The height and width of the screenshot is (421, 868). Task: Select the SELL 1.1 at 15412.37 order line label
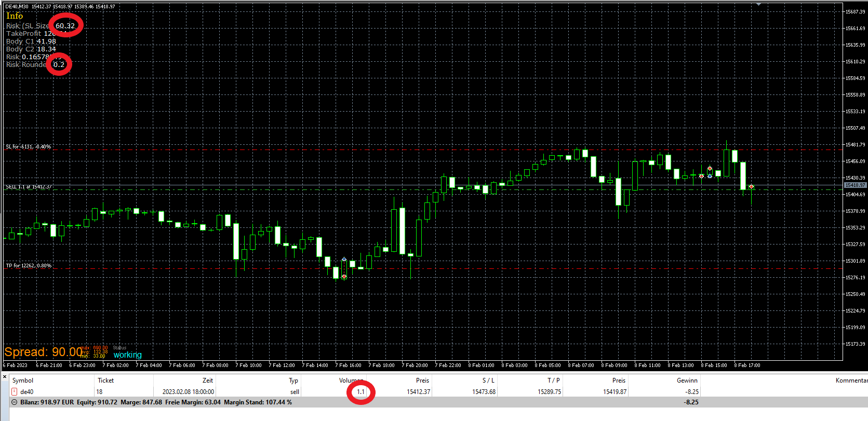pos(29,187)
